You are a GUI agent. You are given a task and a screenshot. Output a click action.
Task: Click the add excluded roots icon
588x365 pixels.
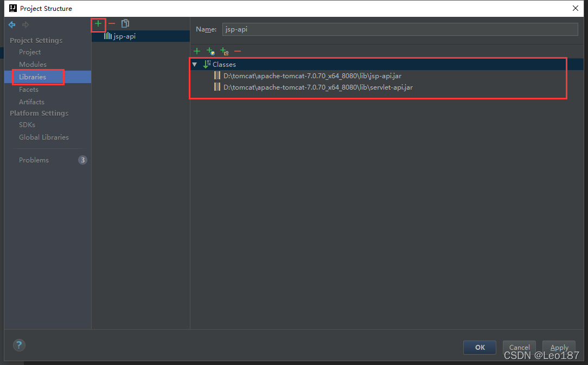224,51
